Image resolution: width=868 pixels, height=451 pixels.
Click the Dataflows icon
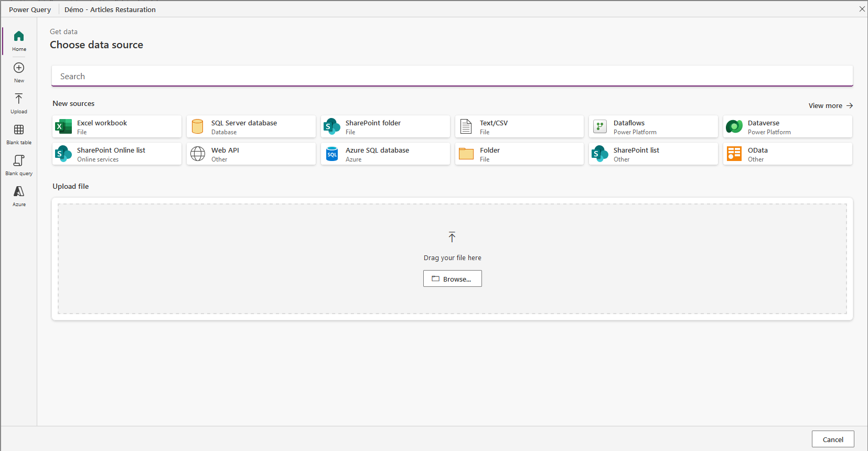click(600, 126)
